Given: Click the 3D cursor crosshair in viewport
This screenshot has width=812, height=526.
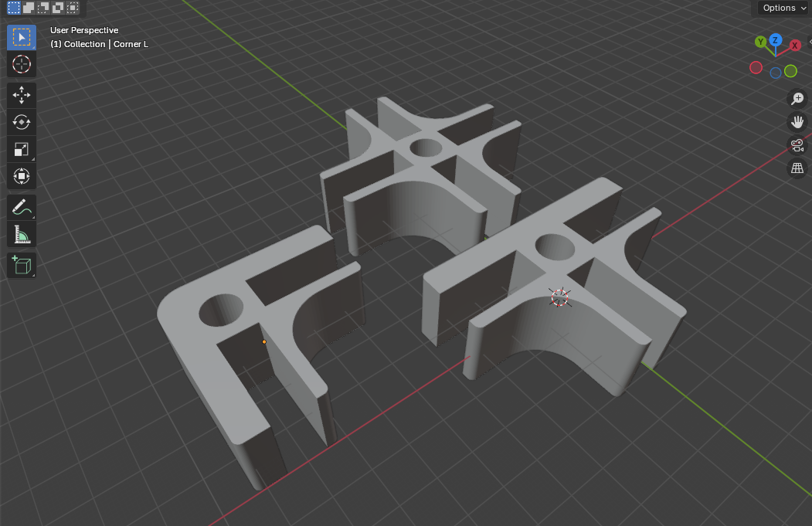Looking at the screenshot, I should [560, 297].
